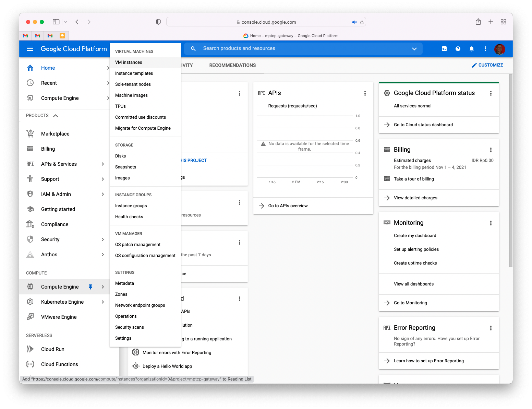The height and width of the screenshot is (409, 532).
Task: Click the search magnifier icon
Action: coord(193,49)
